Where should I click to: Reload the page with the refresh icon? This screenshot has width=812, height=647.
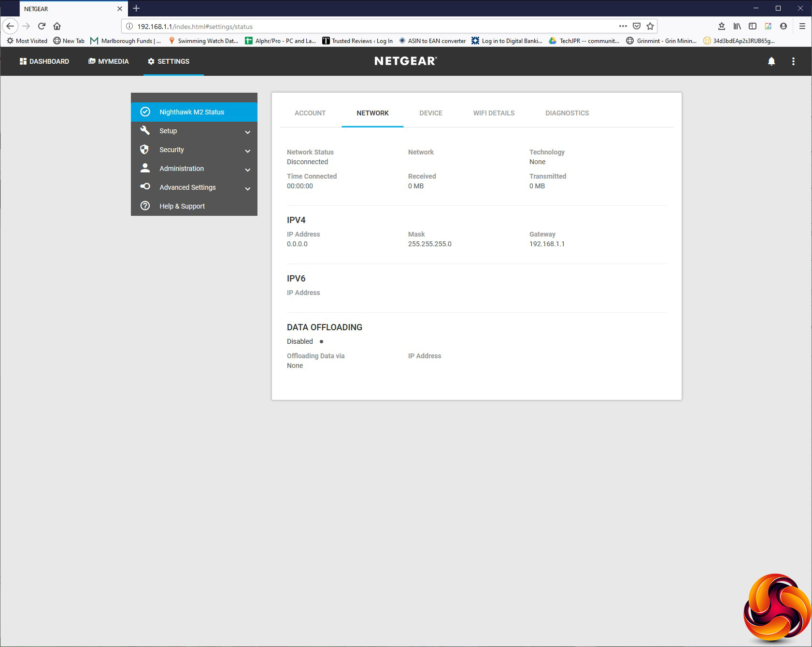pyautogui.click(x=42, y=26)
